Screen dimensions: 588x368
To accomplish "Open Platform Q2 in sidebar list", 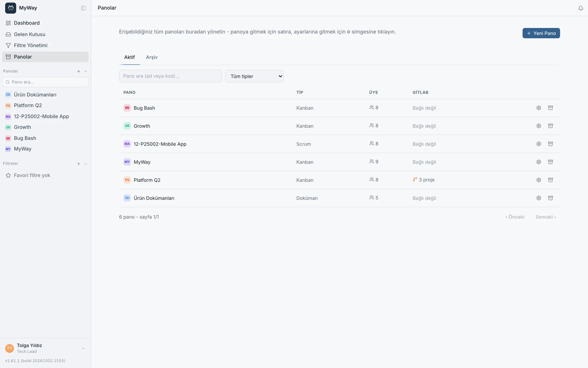I will tap(45, 105).
